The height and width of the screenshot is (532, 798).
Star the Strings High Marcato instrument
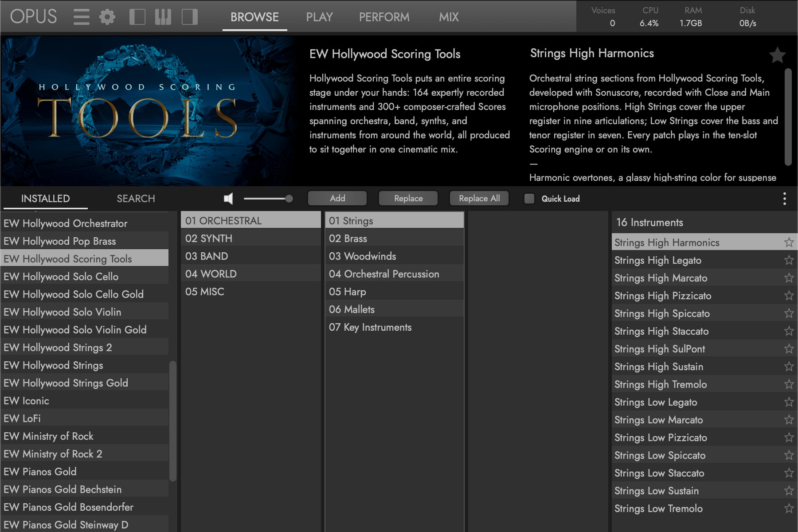[x=789, y=278]
